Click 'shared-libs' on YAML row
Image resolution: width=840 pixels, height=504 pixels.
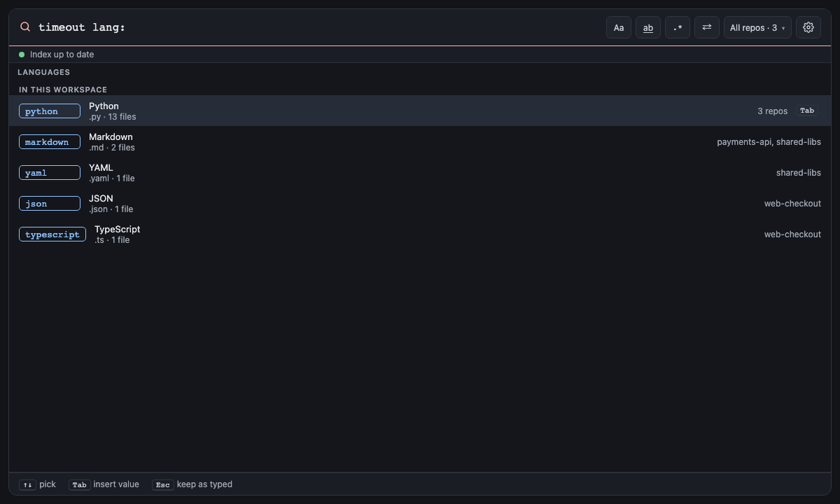[799, 173]
